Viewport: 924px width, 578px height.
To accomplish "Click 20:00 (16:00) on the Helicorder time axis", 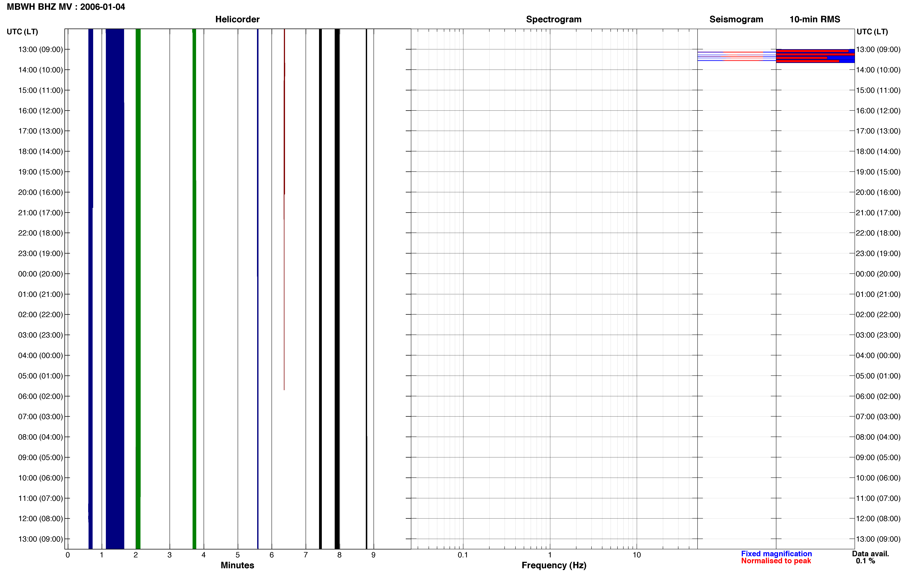I will 41,192.
